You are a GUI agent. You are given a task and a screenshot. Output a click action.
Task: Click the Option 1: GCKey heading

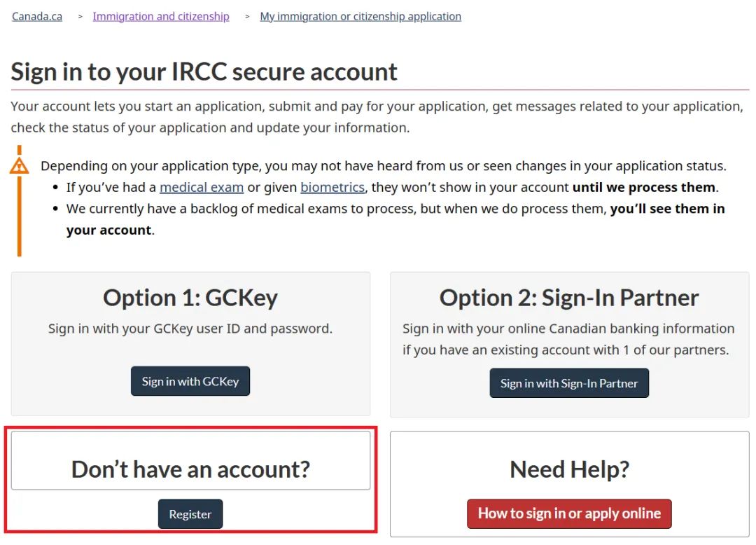(190, 298)
